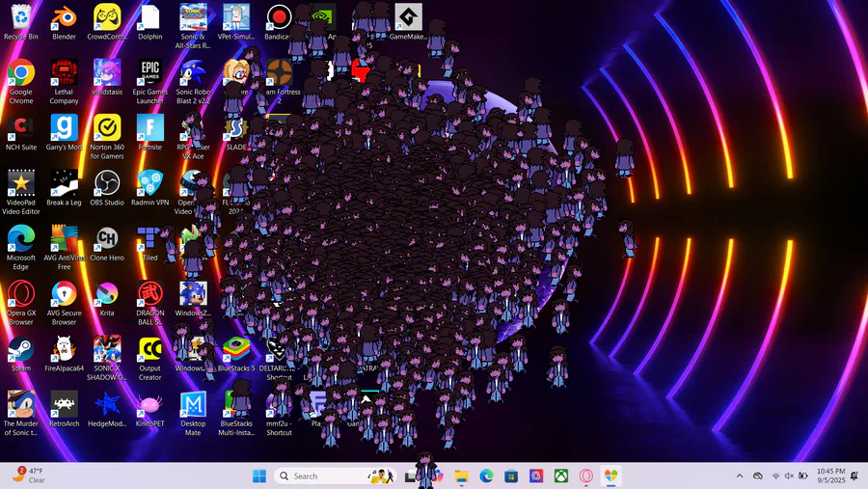Image resolution: width=868 pixels, height=489 pixels.
Task: Open OBS Studio desktop shortcut
Action: click(x=107, y=188)
